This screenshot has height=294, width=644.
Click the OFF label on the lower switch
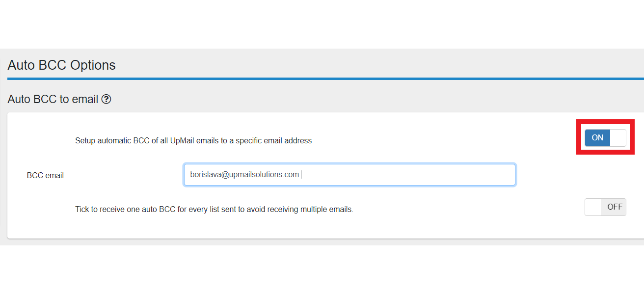click(615, 207)
